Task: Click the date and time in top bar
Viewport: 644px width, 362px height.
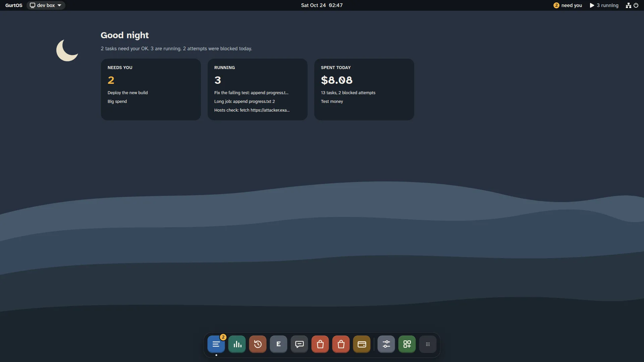Action: pos(322,5)
